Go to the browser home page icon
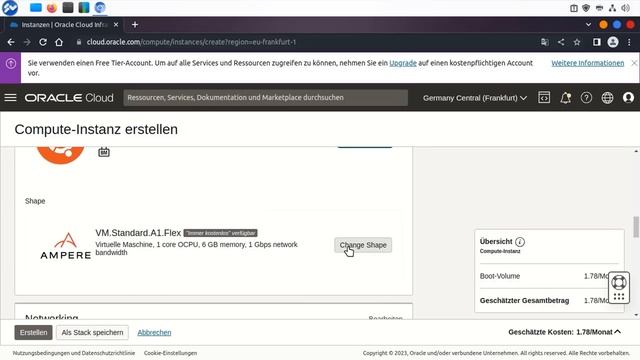This screenshot has width=640, height=360. [x=59, y=42]
